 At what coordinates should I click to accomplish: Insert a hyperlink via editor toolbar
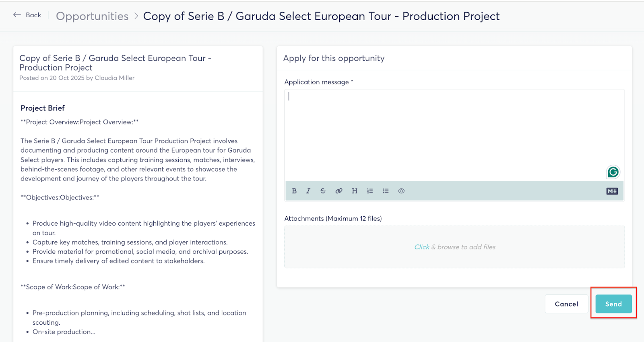339,191
